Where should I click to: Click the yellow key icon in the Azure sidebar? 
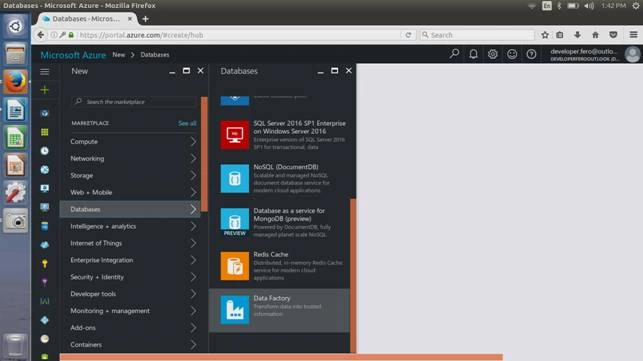tap(45, 263)
